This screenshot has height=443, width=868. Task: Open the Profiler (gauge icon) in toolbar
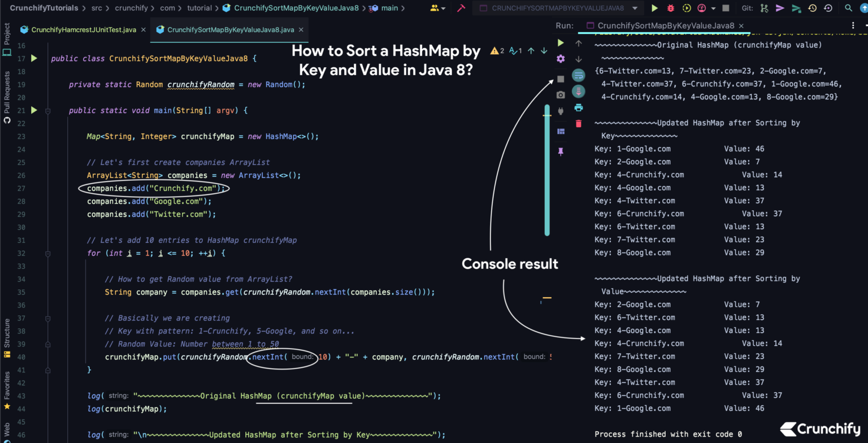pyautogui.click(x=701, y=8)
